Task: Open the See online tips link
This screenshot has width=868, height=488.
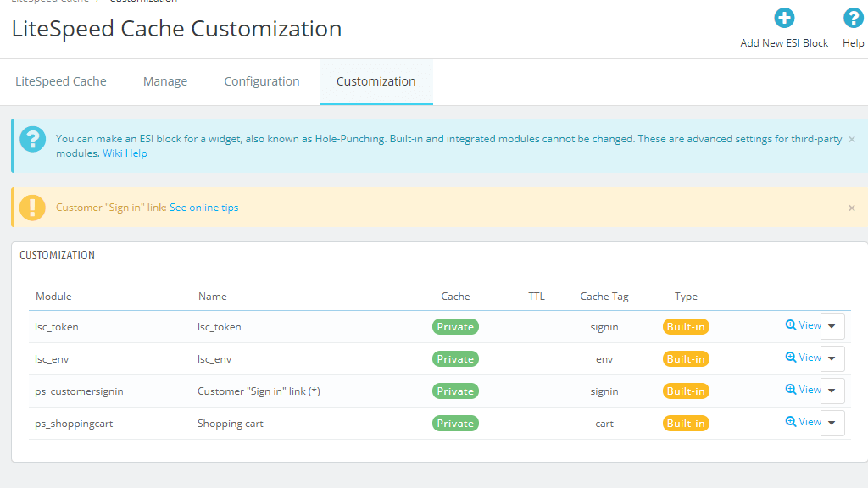Action: point(203,208)
